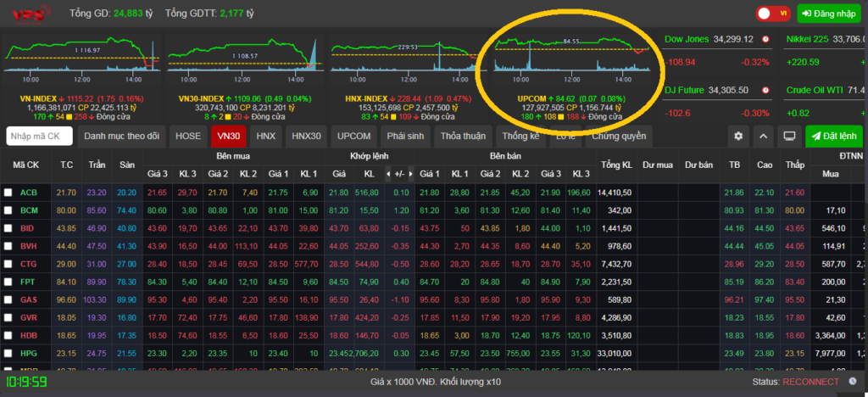Tick the checkbox for CTG
Viewport: 868px width, 397px height.
coord(8,264)
